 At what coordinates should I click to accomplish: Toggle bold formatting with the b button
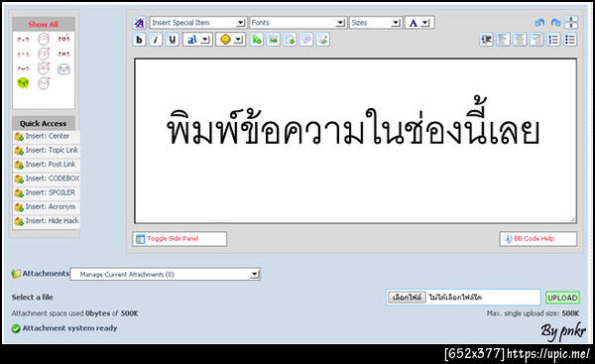(x=139, y=40)
